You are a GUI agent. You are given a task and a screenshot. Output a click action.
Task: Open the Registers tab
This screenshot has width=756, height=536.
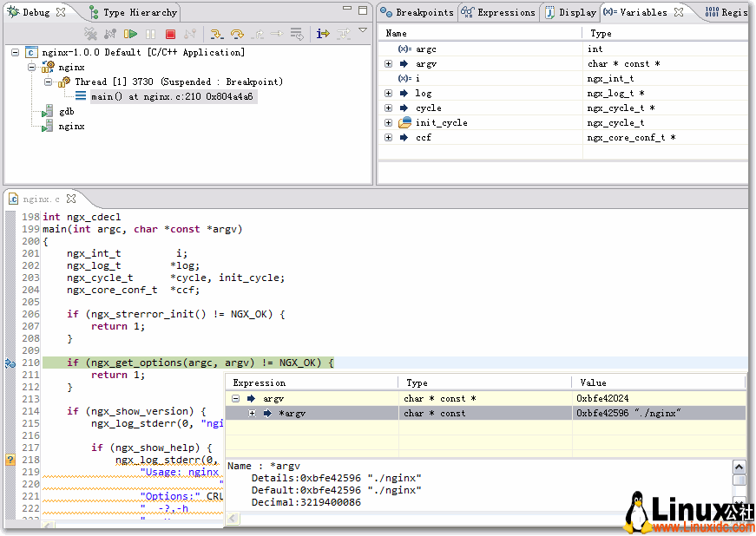726,12
